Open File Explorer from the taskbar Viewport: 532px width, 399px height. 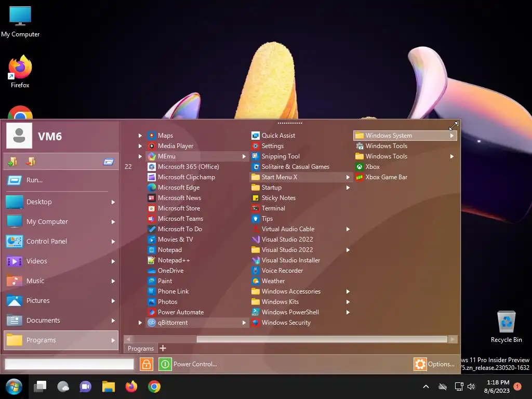pyautogui.click(x=109, y=387)
